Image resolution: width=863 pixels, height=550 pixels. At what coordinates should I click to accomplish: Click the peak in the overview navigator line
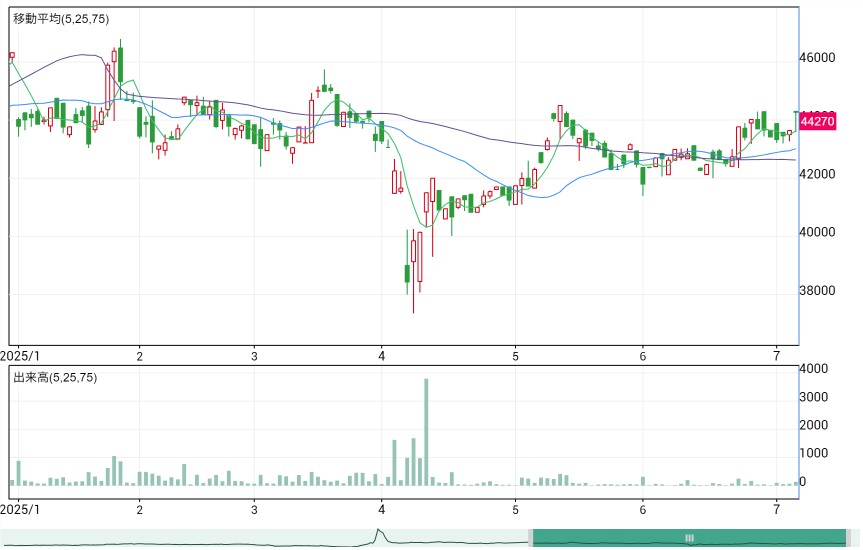[x=378, y=530]
